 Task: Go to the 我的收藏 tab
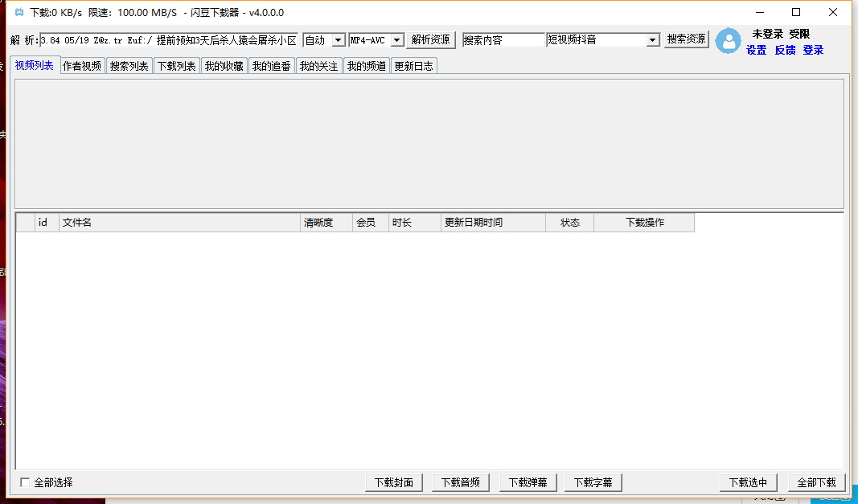(x=224, y=66)
